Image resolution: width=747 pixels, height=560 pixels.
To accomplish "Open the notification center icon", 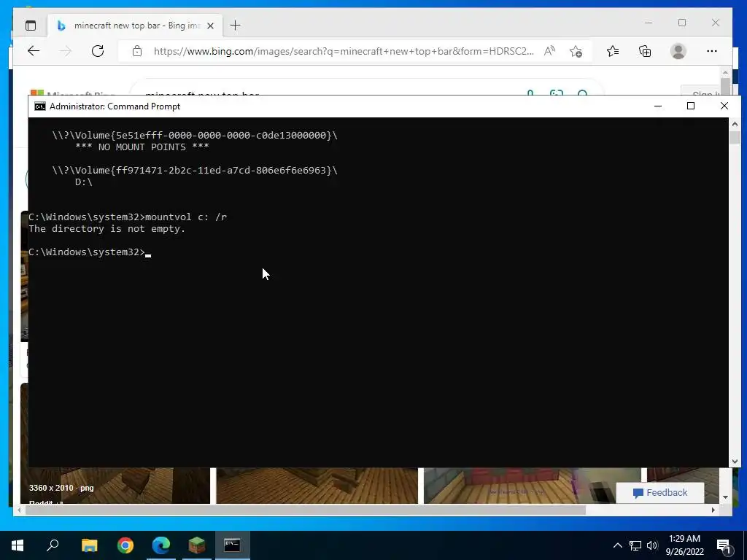I will pos(724,546).
